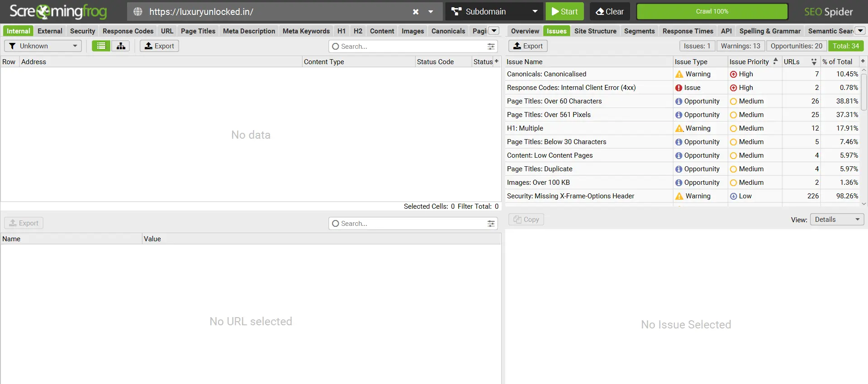Image resolution: width=868 pixels, height=384 pixels.
Task: Click the Crawl 100% progress bar
Action: tap(712, 11)
